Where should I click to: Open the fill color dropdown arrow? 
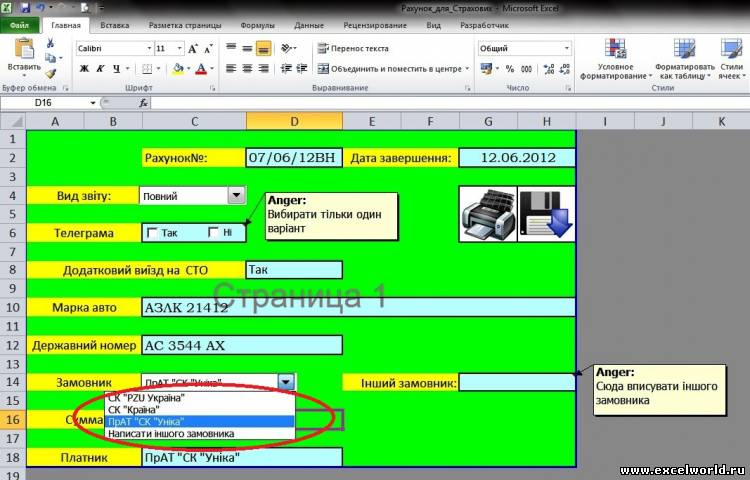click(188, 69)
